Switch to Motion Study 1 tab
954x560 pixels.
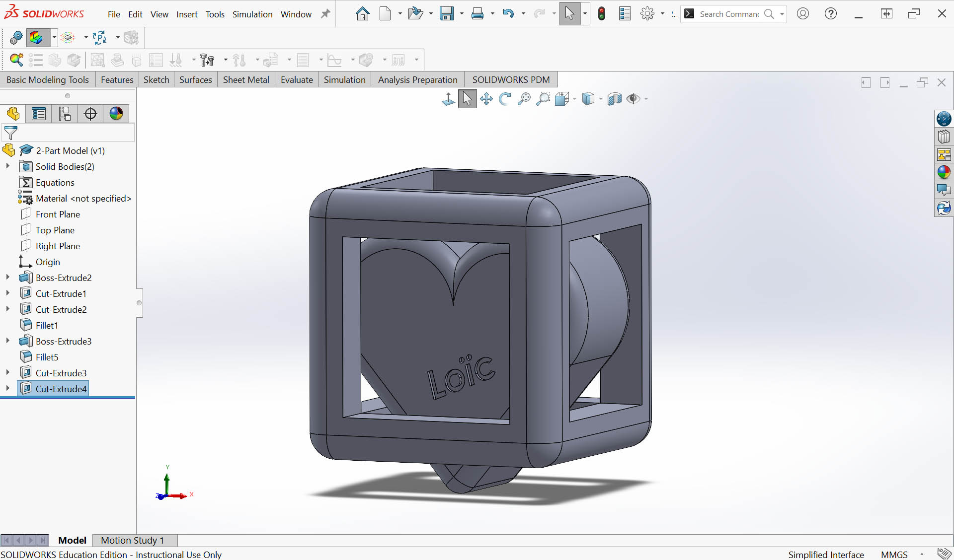click(132, 540)
